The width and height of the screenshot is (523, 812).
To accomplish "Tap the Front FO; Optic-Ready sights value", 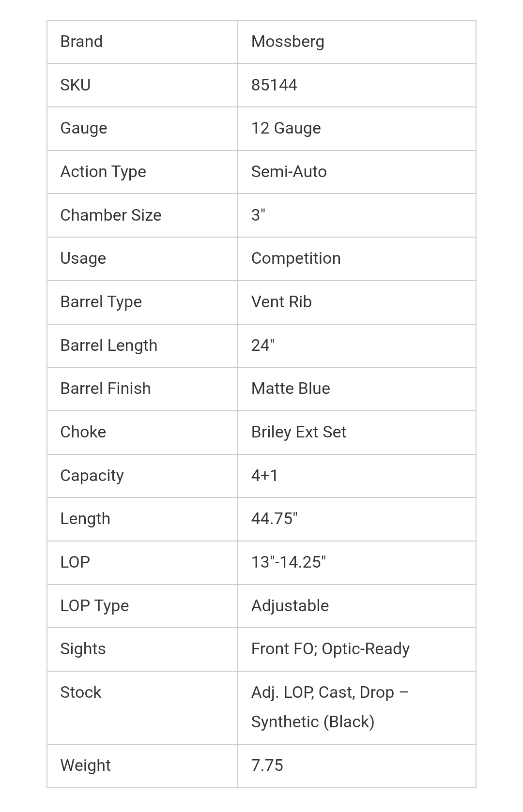I will tap(330, 649).
